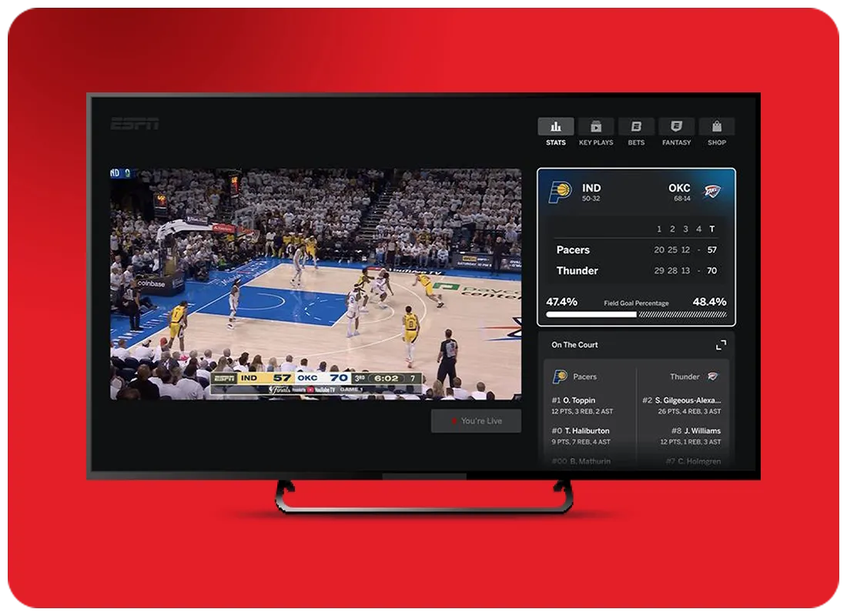Click the small Thunder logo under On The Court
This screenshot has height=616, width=847.
pyautogui.click(x=712, y=377)
